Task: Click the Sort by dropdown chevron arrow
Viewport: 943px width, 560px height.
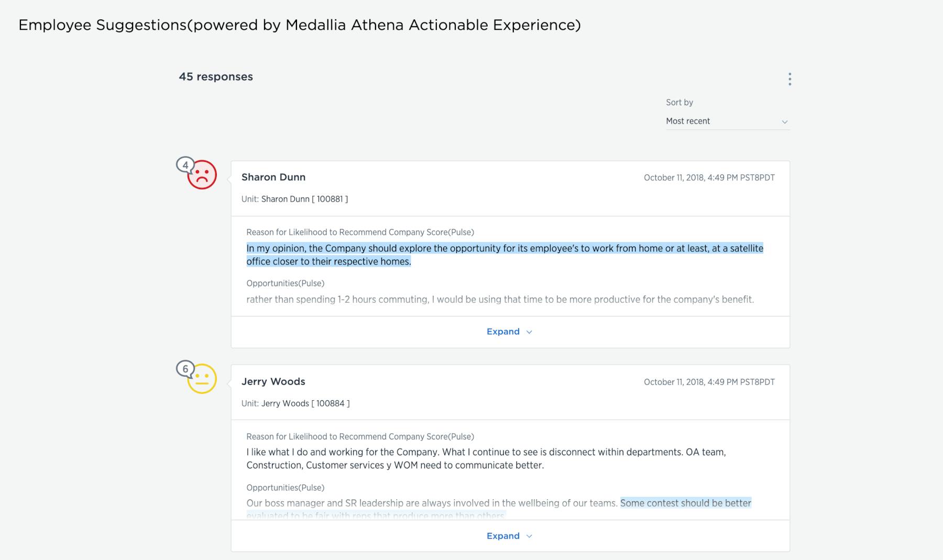Action: coord(784,122)
